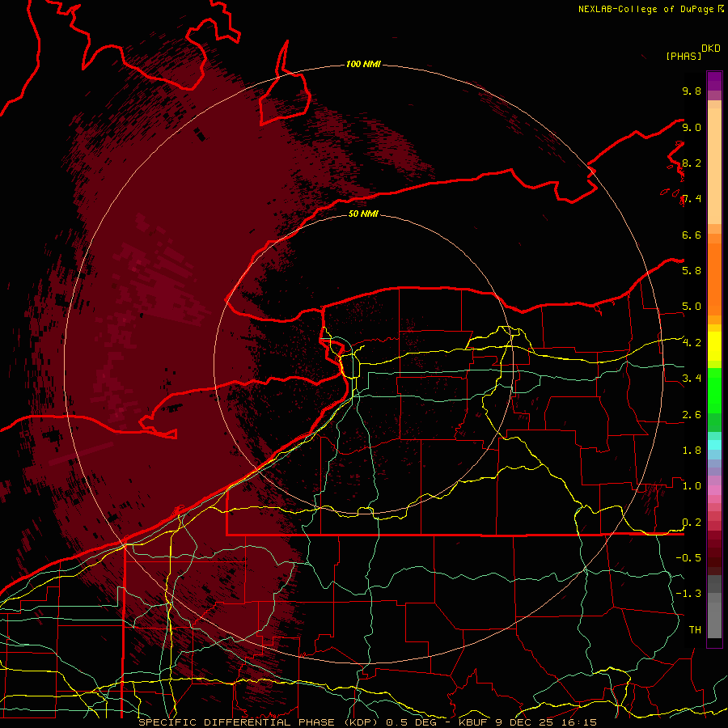Pick the bright green color bar segment
Viewport: 728px width, 728px height.
pyautogui.click(x=714, y=389)
